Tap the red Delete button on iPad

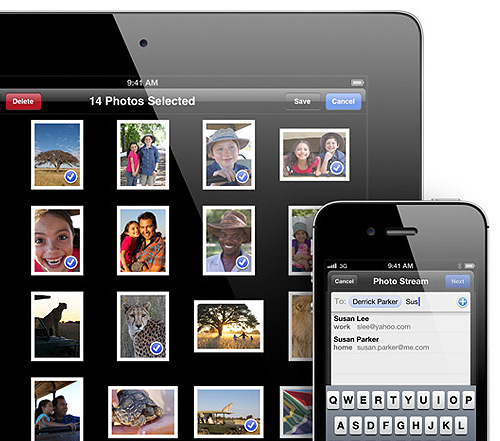point(23,101)
